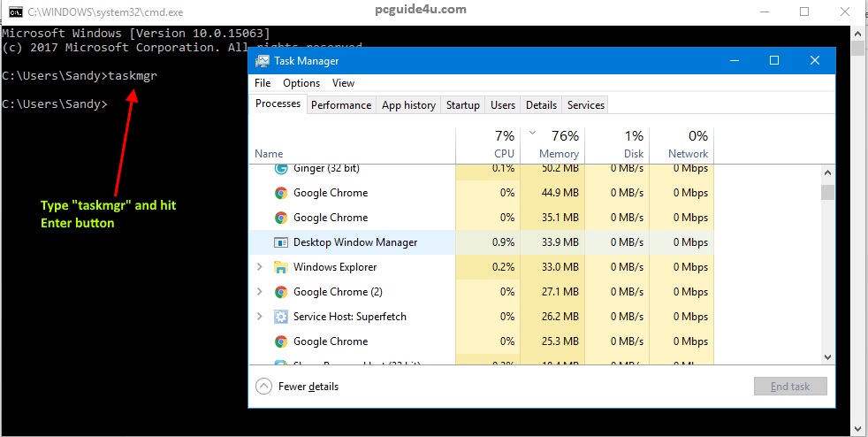Open the Options menu
Screen dimensions: 868x437
pyautogui.click(x=301, y=83)
